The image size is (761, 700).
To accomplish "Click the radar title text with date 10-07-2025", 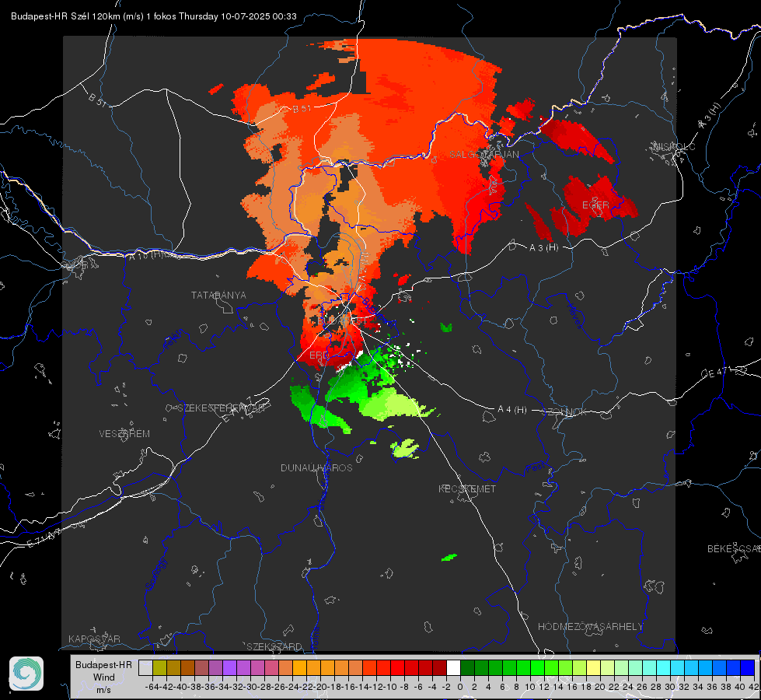I will point(153,16).
